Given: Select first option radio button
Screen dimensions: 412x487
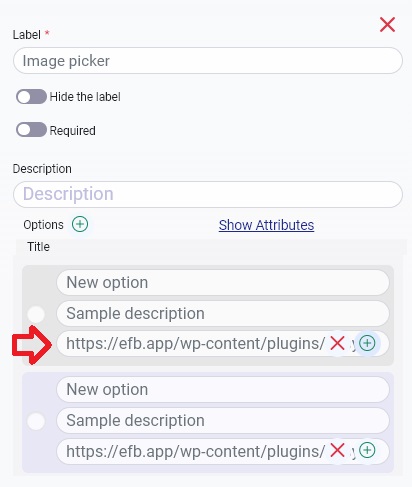Looking at the screenshot, I should click(x=36, y=314).
